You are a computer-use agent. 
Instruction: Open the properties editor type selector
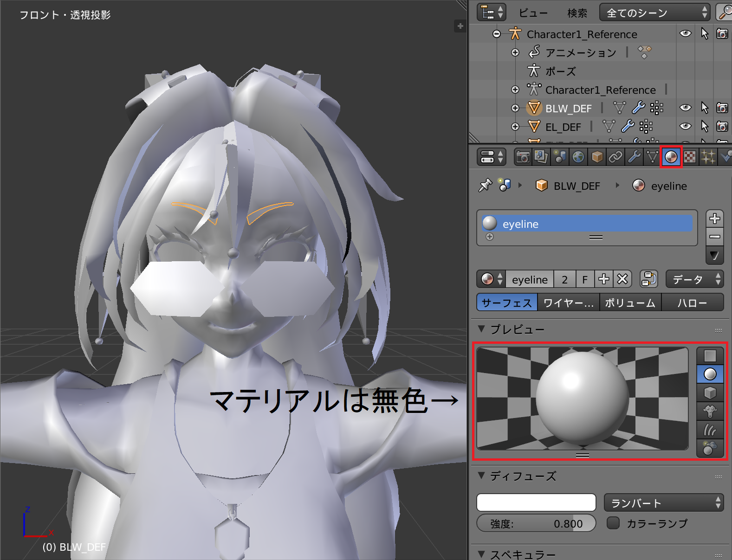[x=492, y=157]
